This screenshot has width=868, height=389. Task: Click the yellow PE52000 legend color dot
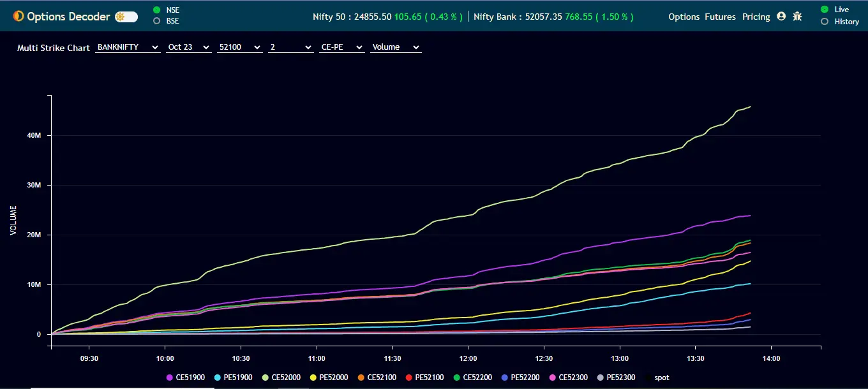(x=313, y=378)
